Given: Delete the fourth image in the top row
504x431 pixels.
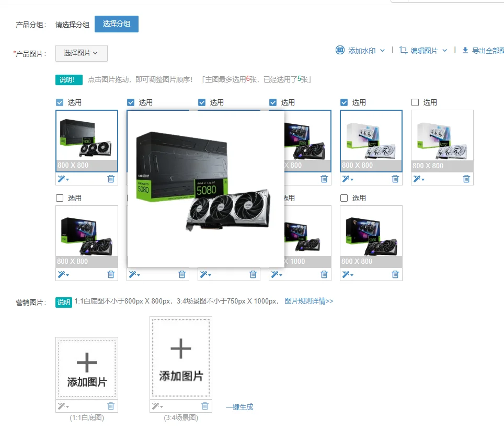Looking at the screenshot, I should pyautogui.click(x=324, y=179).
